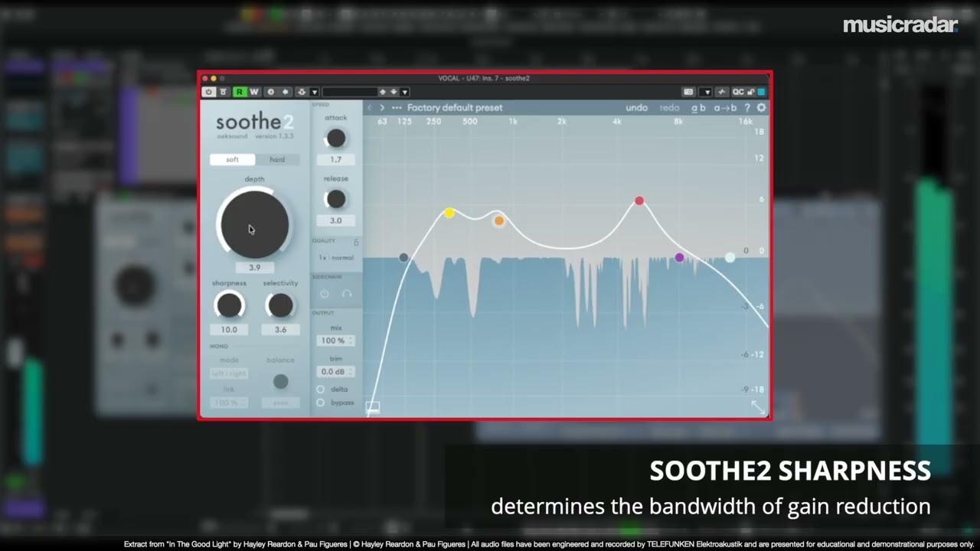Viewport: 980px width, 551px height.
Task: Click the release knob
Action: click(335, 199)
